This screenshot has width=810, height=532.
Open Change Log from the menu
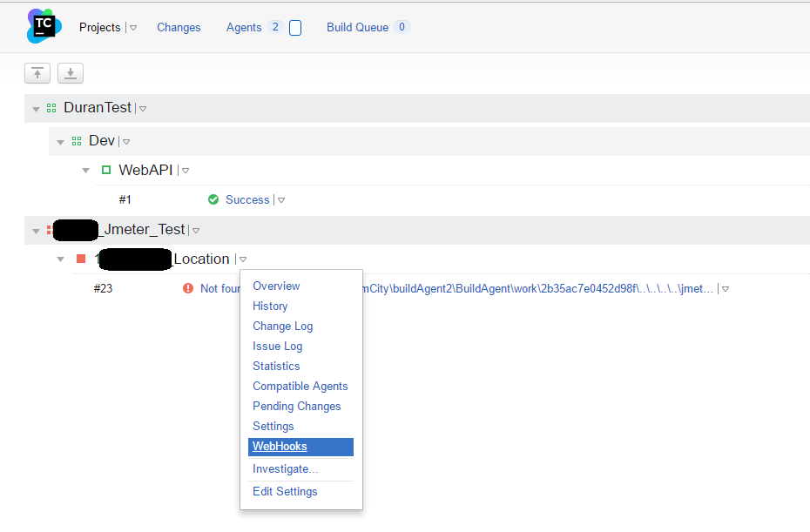pyautogui.click(x=282, y=327)
